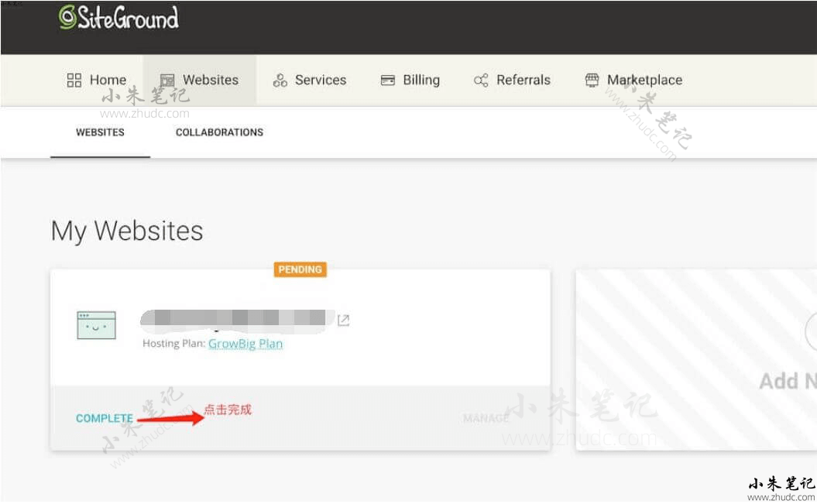Open Marketplace via storefront icon
The image size is (817, 504).
point(592,81)
